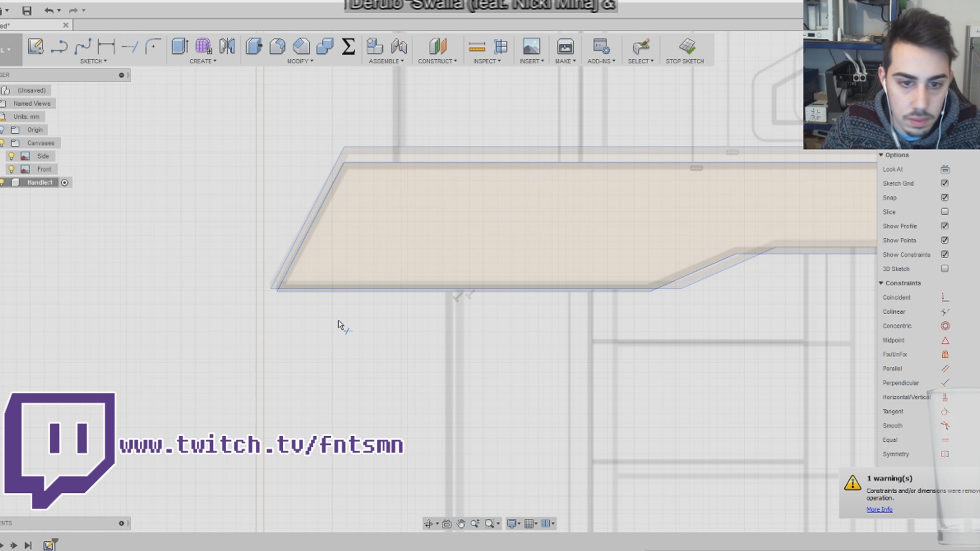Viewport: 980px width, 551px height.
Task: Click the Joint tool icon
Action: click(399, 46)
